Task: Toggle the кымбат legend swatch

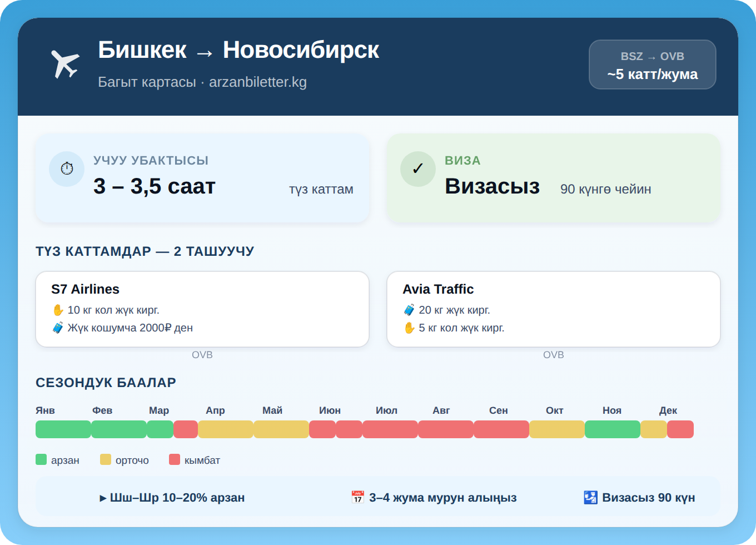Action: 175,459
